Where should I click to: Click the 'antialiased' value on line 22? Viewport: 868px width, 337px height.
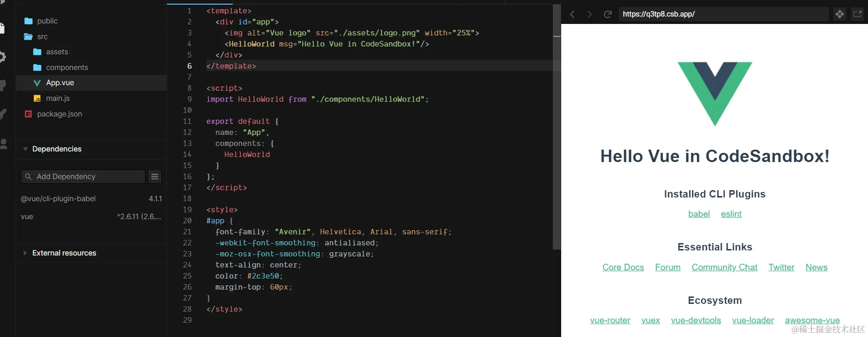tap(350, 243)
